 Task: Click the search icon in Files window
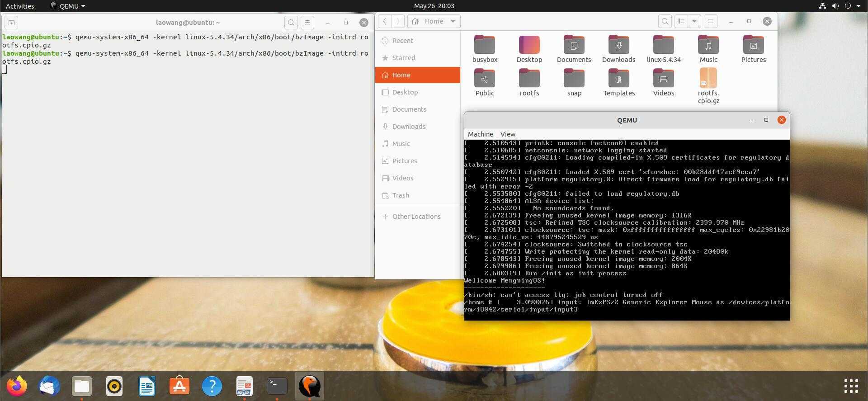tap(665, 21)
